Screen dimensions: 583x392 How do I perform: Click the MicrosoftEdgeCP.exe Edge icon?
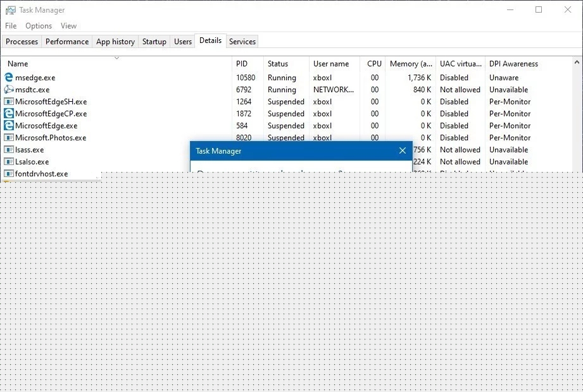(x=9, y=114)
